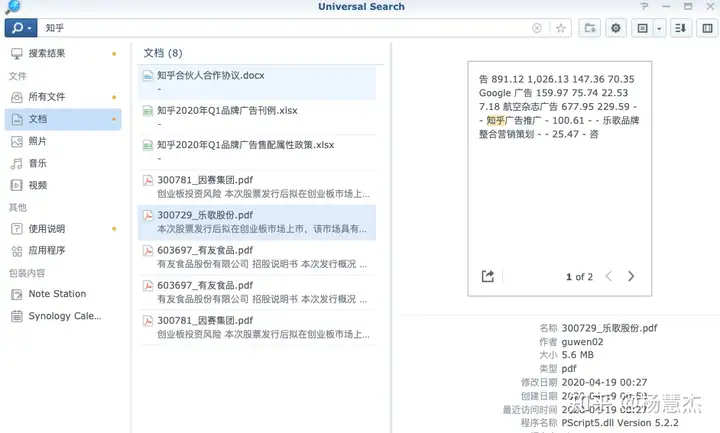The height and width of the screenshot is (433, 720).
Task: Click author value guwen02
Action: tap(582, 342)
